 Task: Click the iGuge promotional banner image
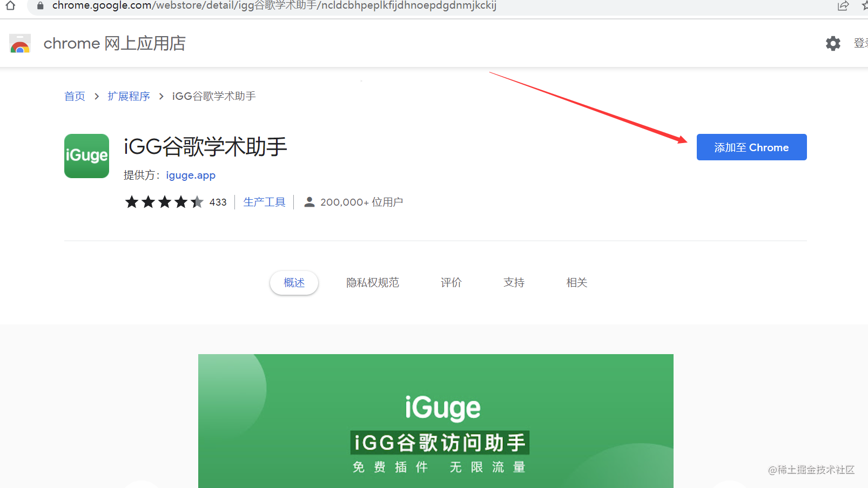[436, 421]
